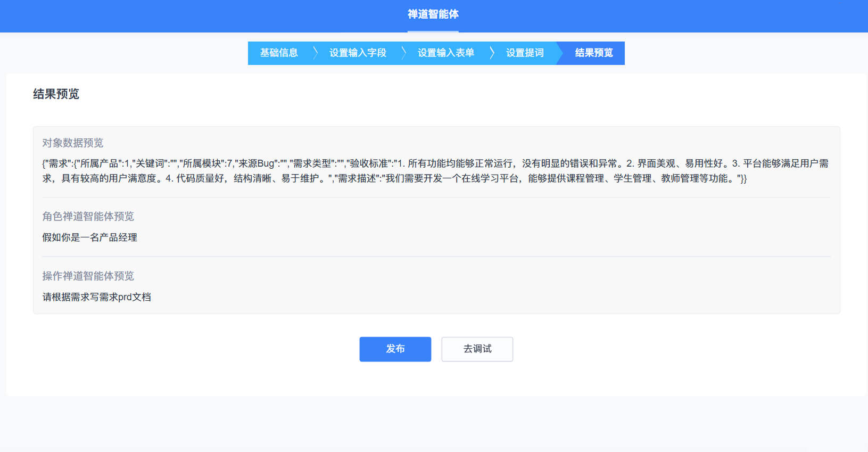Click the text 假如你是一名产品经理
The height and width of the screenshot is (452, 868).
point(90,237)
